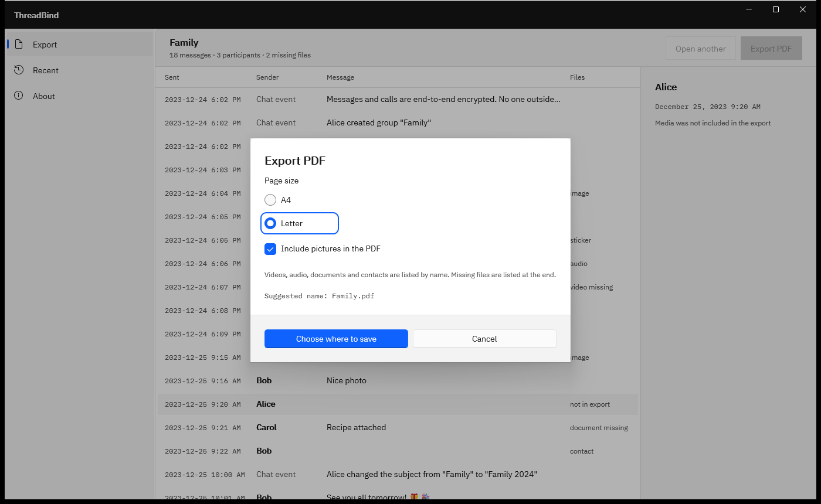Viewport: 821px width, 504px height.
Task: Select the end-to-end encrypted message row
Action: [x=398, y=100]
